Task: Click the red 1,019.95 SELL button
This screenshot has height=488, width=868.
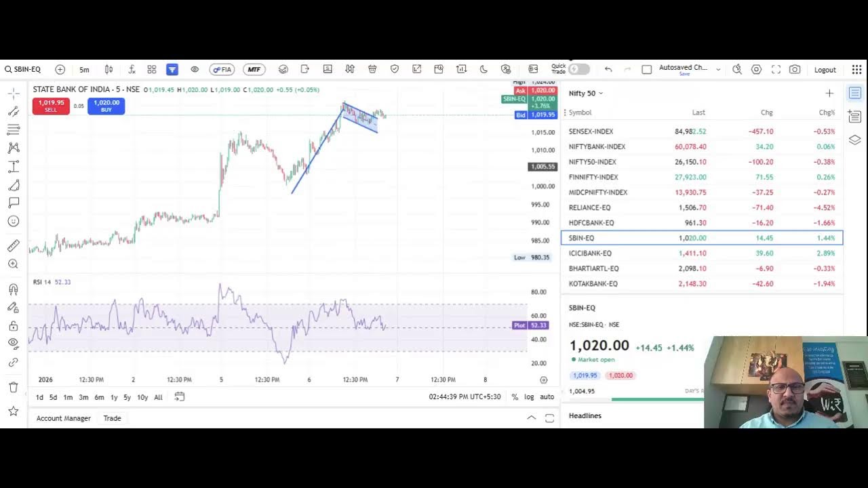Action: tap(51, 106)
